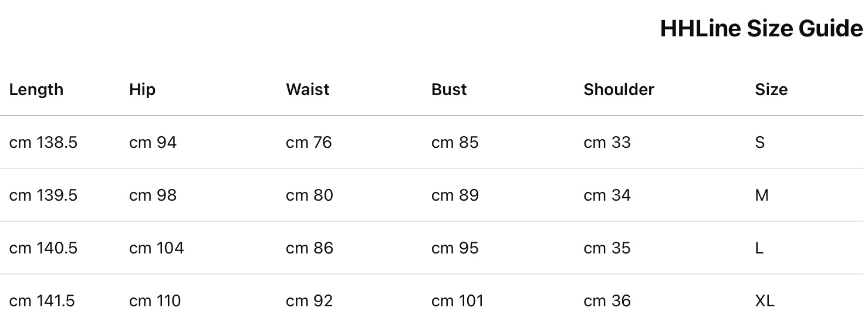Select the size M cell
This screenshot has width=868, height=328.
pyautogui.click(x=762, y=195)
